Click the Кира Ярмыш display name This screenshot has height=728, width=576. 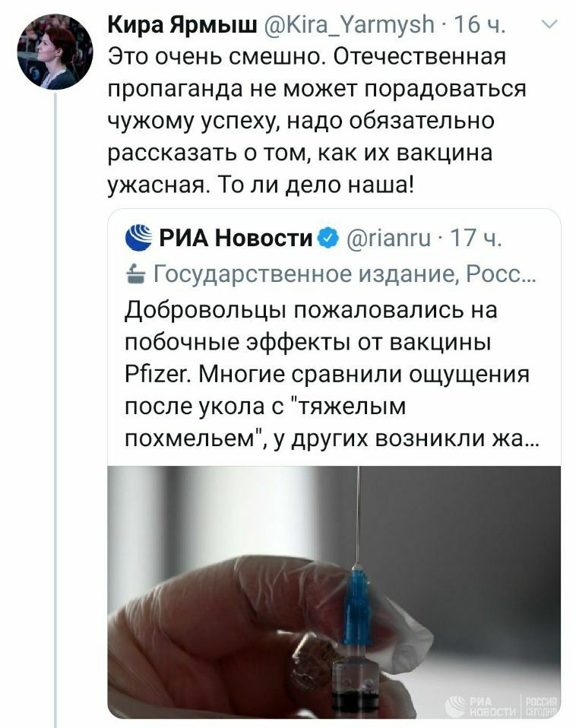[182, 24]
